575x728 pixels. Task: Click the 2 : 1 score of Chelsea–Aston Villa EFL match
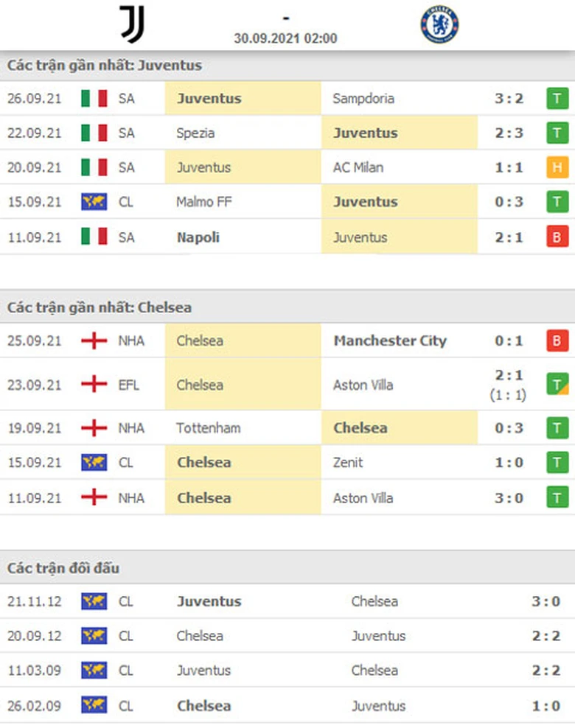point(509,377)
